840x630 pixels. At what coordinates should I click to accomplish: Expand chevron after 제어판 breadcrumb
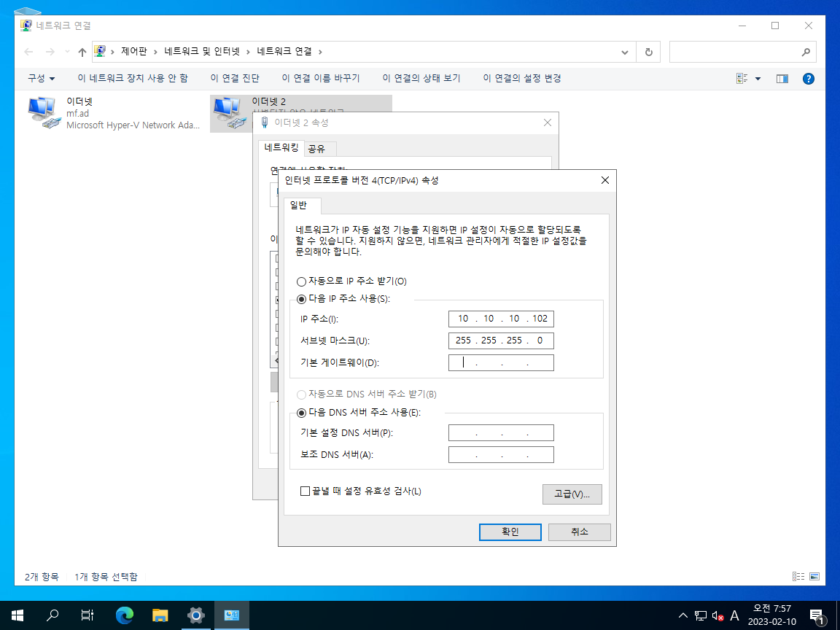coord(155,52)
